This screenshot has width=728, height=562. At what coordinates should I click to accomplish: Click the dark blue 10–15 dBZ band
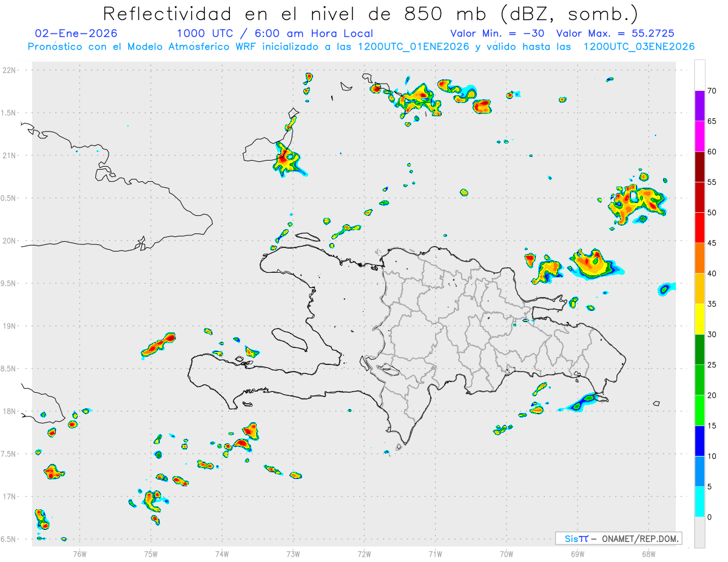[699, 441]
